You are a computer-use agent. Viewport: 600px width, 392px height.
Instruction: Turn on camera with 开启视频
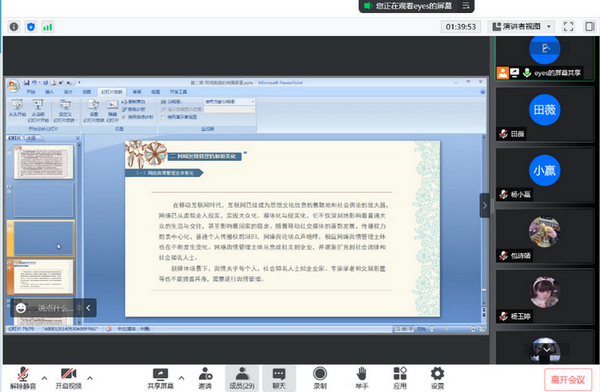68,378
